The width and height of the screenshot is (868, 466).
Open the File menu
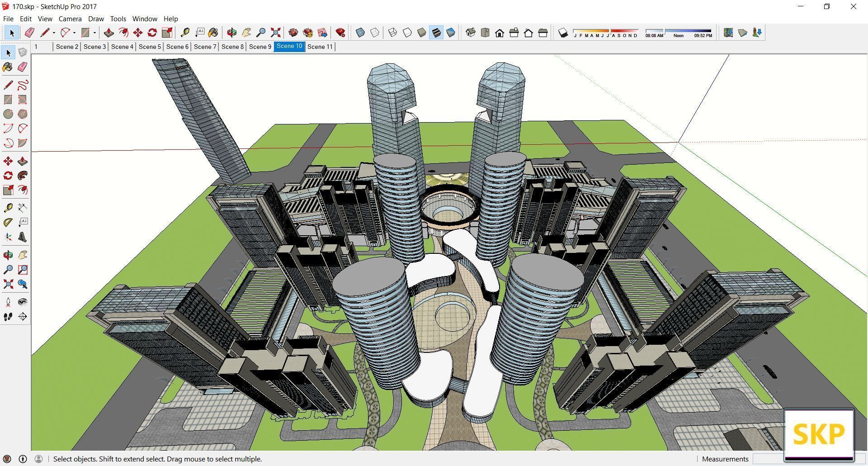(x=8, y=19)
